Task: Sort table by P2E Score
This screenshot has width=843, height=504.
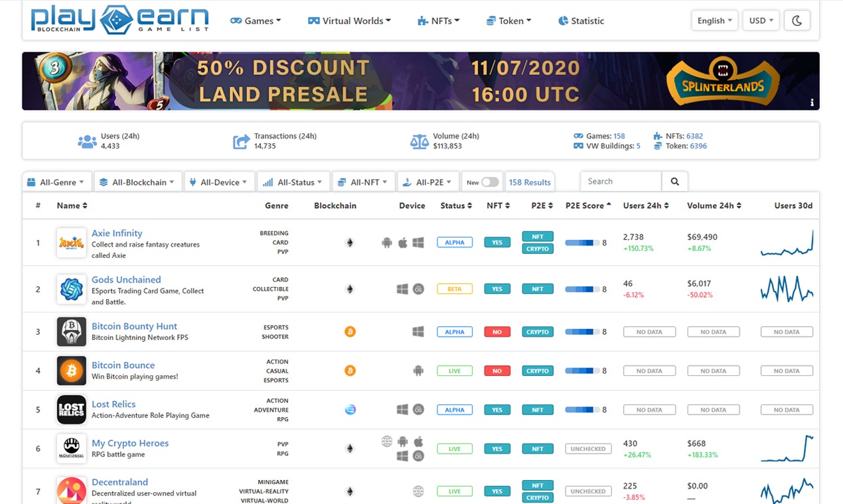Action: point(588,206)
